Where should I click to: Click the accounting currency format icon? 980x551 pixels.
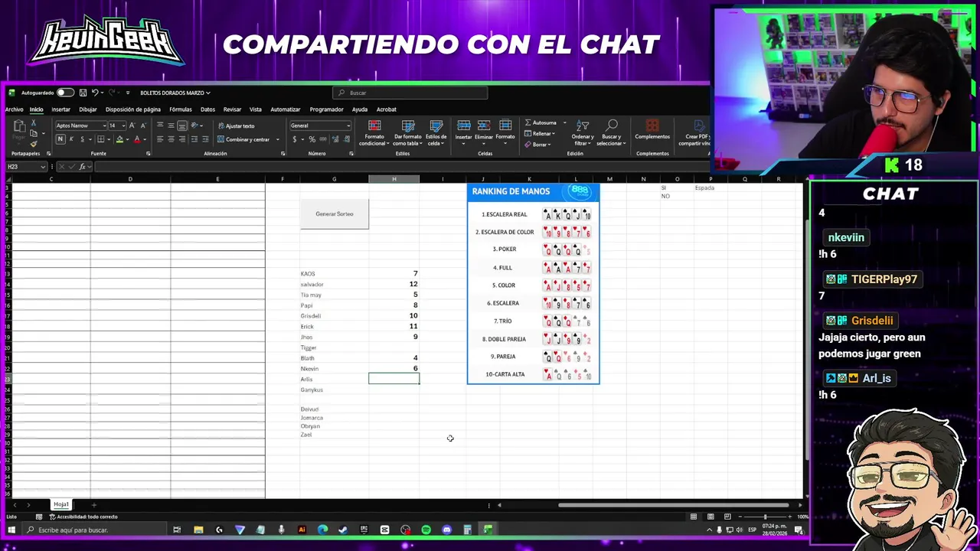tap(295, 139)
